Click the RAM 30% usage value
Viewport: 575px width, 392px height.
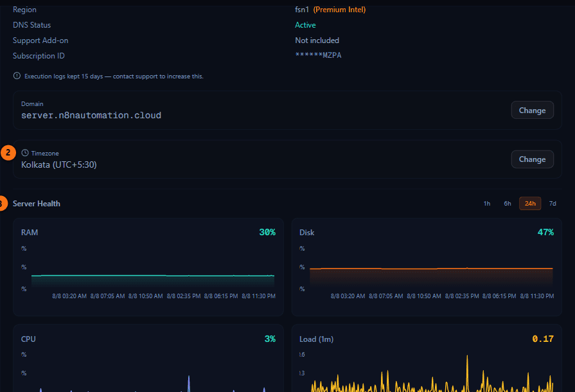pos(267,232)
